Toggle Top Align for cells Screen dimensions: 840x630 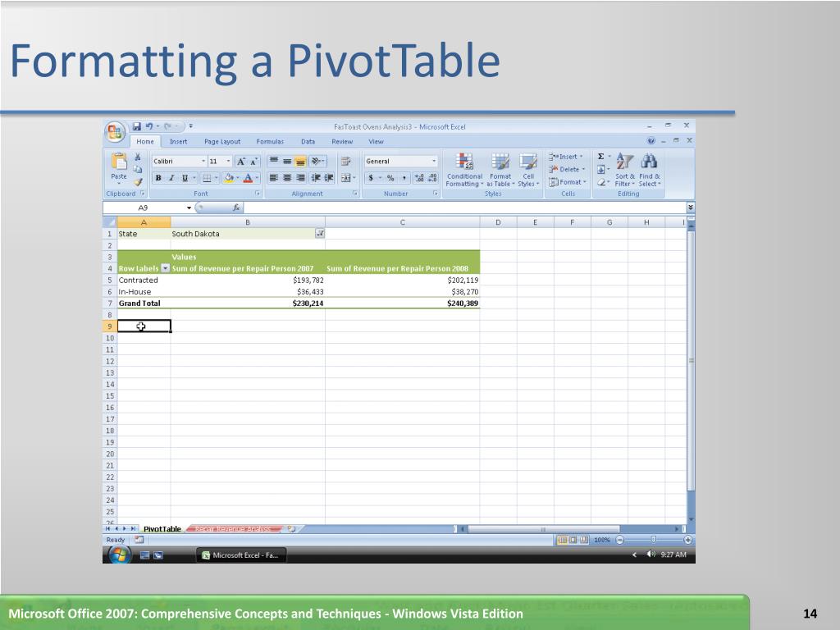point(273,162)
